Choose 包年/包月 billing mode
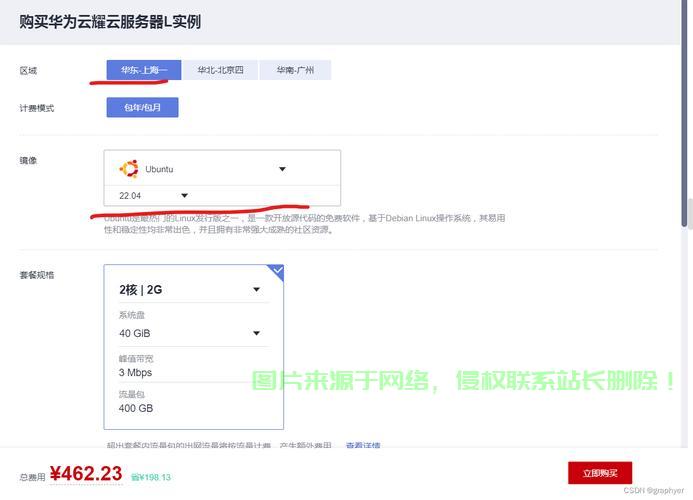The width and height of the screenshot is (693, 500). (142, 107)
